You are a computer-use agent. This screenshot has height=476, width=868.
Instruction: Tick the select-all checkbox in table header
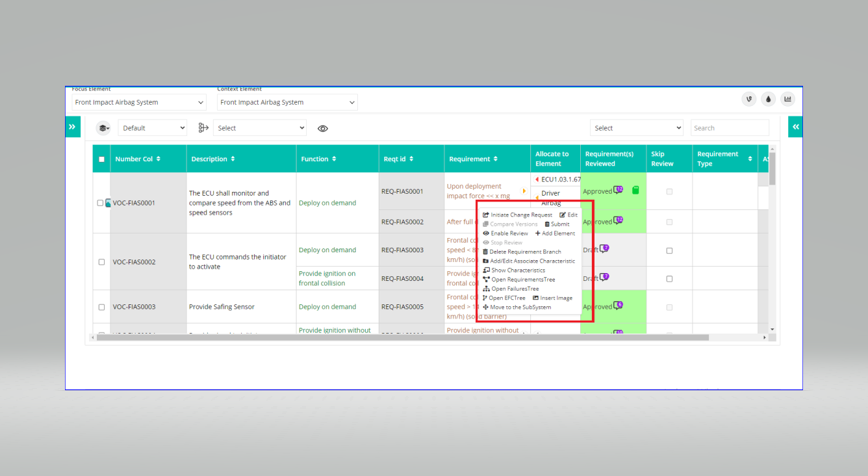101,159
